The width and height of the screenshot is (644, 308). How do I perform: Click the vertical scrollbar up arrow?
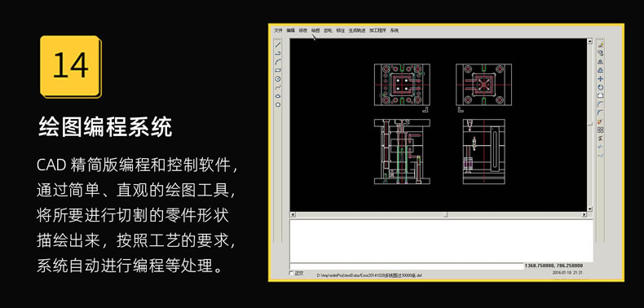point(589,41)
